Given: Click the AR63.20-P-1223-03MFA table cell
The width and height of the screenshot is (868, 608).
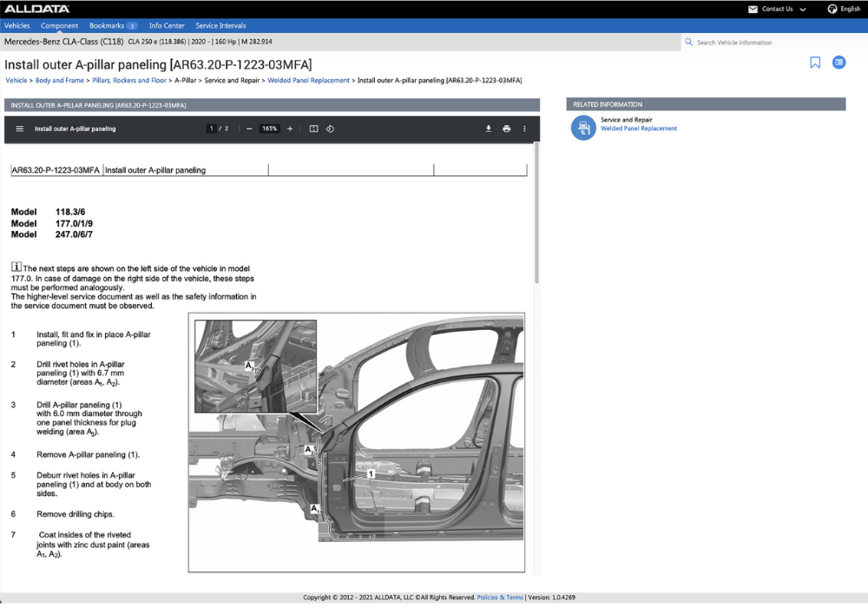Looking at the screenshot, I should 56,170.
